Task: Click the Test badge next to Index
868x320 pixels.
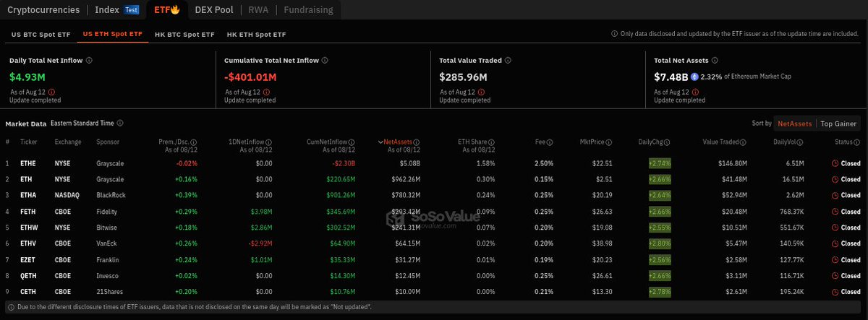Action: pyautogui.click(x=132, y=10)
